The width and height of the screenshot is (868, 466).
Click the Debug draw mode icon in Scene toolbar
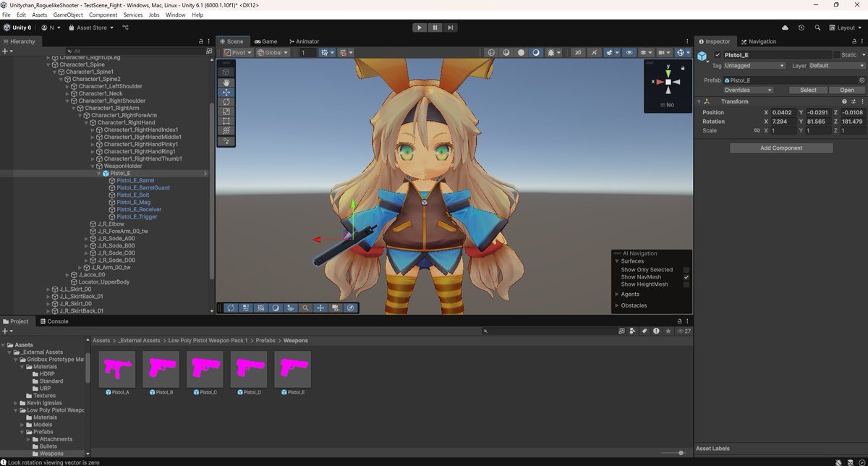(552, 52)
